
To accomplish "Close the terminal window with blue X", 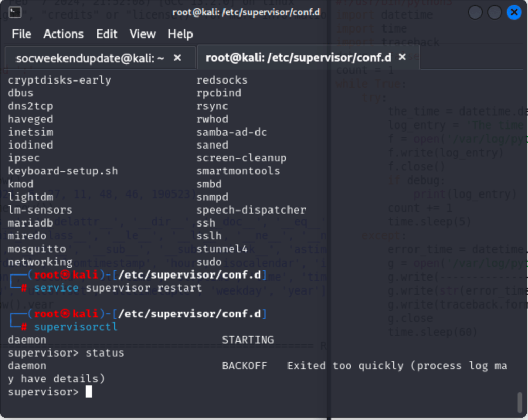I will pyautogui.click(x=514, y=12).
